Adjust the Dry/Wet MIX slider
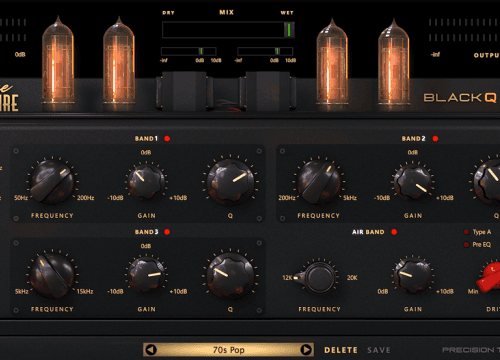The height and width of the screenshot is (360, 500). (228, 30)
